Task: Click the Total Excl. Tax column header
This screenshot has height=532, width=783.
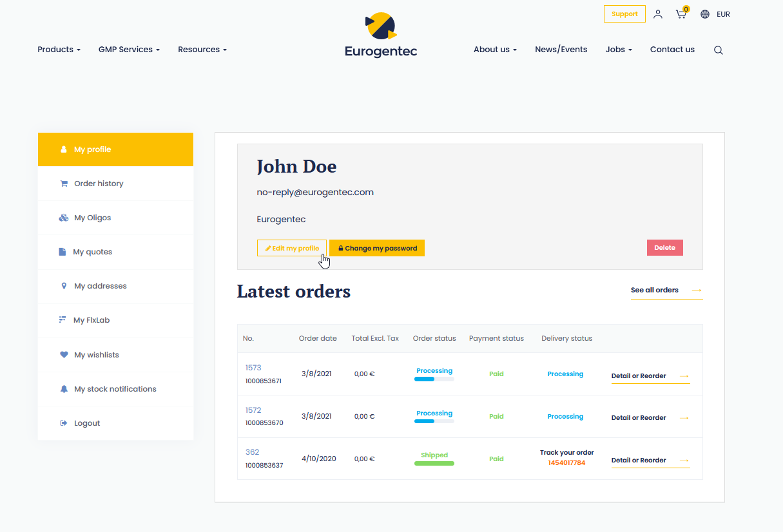Action: tap(375, 339)
